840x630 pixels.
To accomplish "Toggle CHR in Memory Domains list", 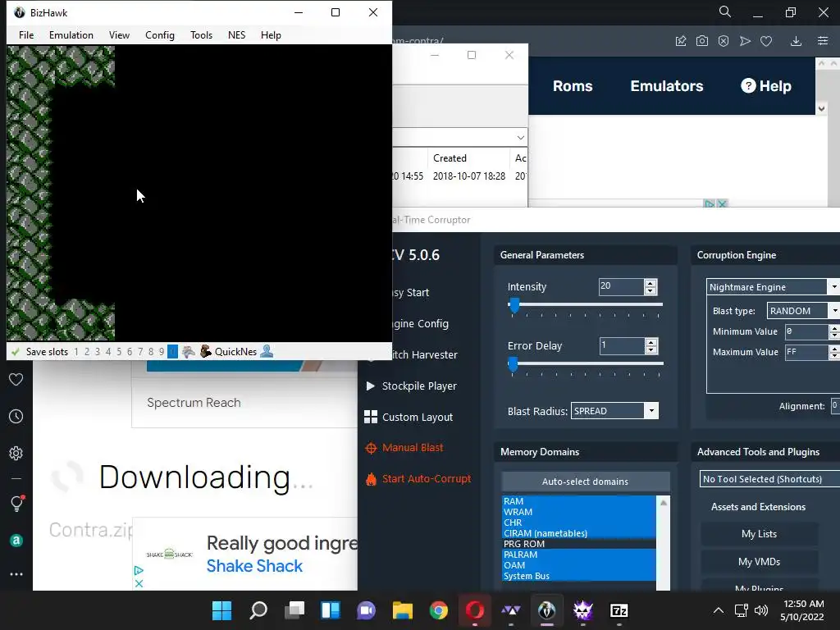I will 578,523.
